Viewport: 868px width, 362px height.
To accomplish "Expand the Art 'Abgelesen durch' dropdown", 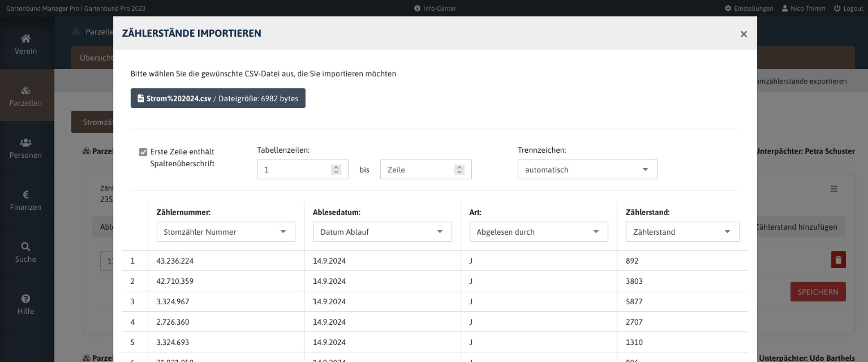I will coord(538,232).
